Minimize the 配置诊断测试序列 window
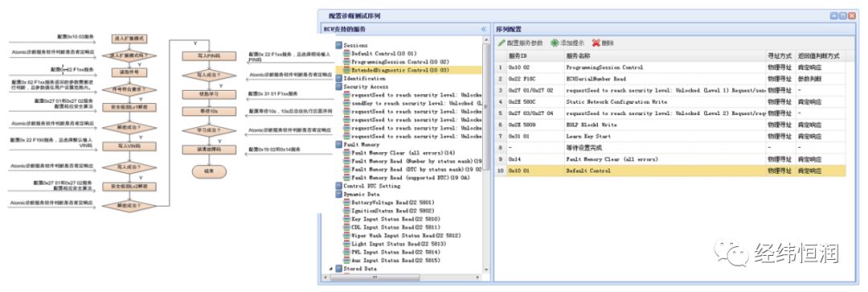The image size is (868, 292). pos(835,16)
